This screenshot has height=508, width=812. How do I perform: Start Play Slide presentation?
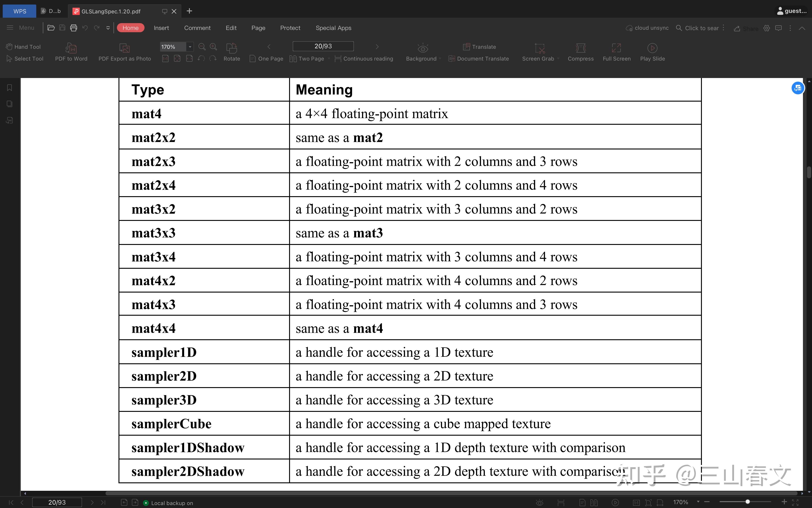(652, 52)
